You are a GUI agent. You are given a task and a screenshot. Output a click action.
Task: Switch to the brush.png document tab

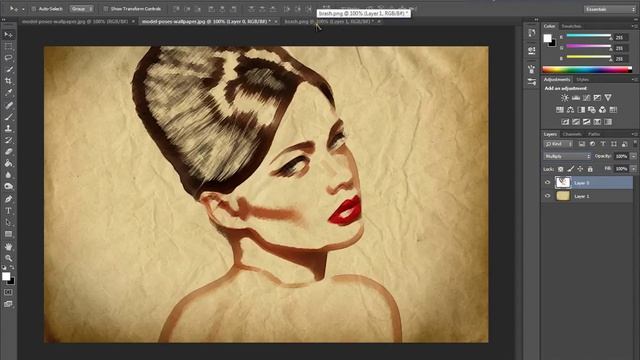point(329,21)
